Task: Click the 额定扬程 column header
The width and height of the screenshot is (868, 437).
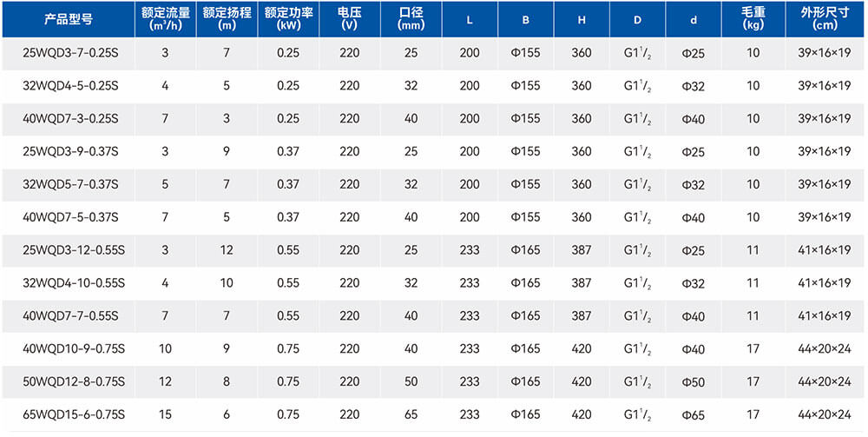Action: click(x=227, y=19)
